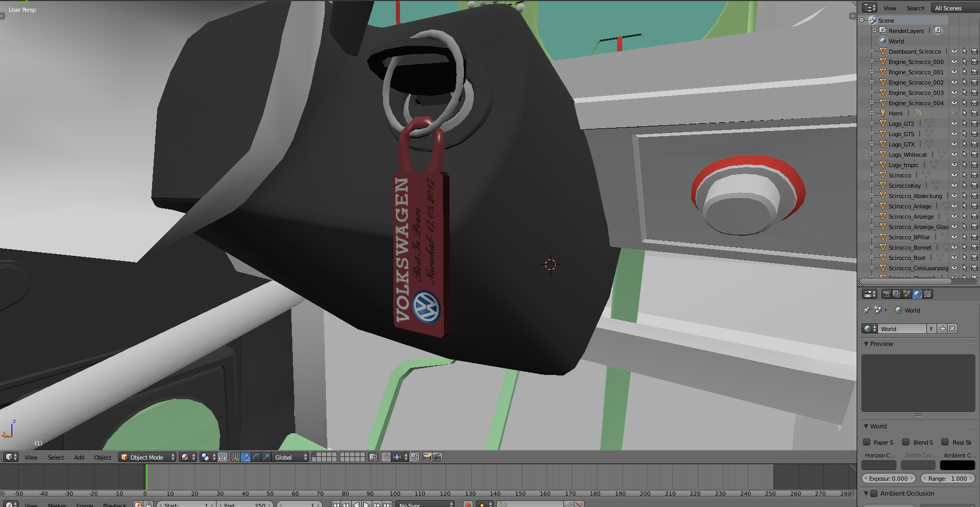Click the Exposure value field

pyautogui.click(x=889, y=479)
